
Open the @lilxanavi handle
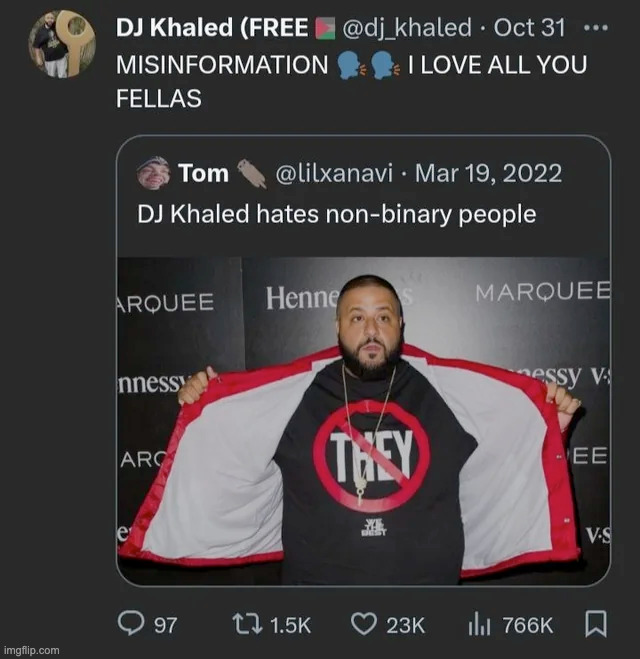[331, 173]
